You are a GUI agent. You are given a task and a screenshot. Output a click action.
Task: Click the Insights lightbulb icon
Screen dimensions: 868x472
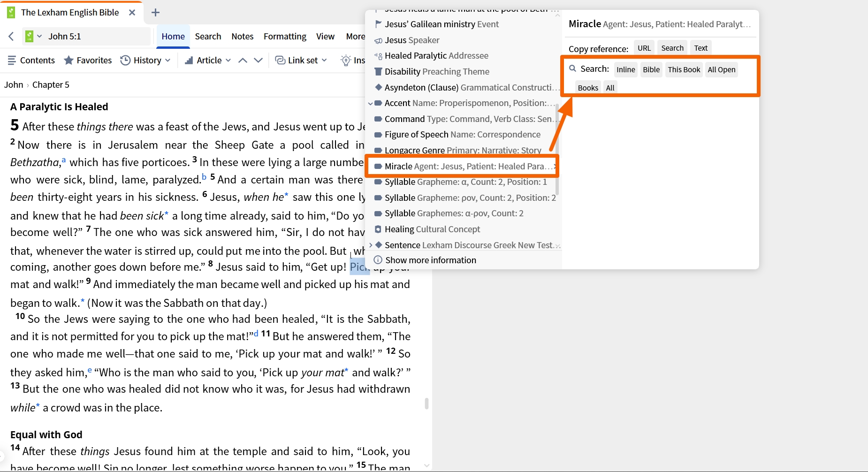pyautogui.click(x=346, y=60)
